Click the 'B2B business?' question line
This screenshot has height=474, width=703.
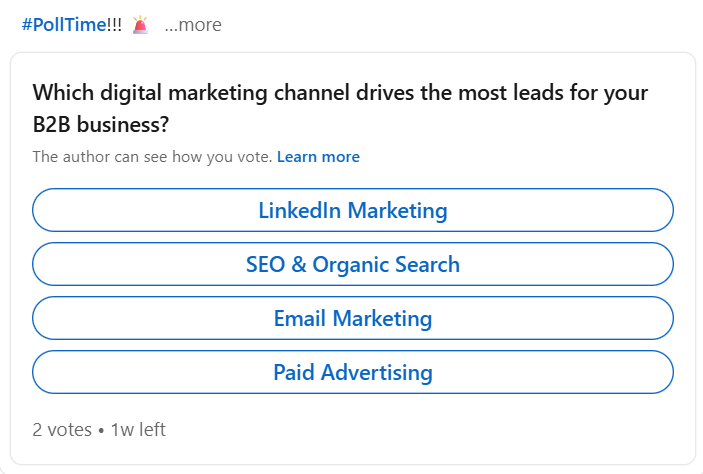100,125
